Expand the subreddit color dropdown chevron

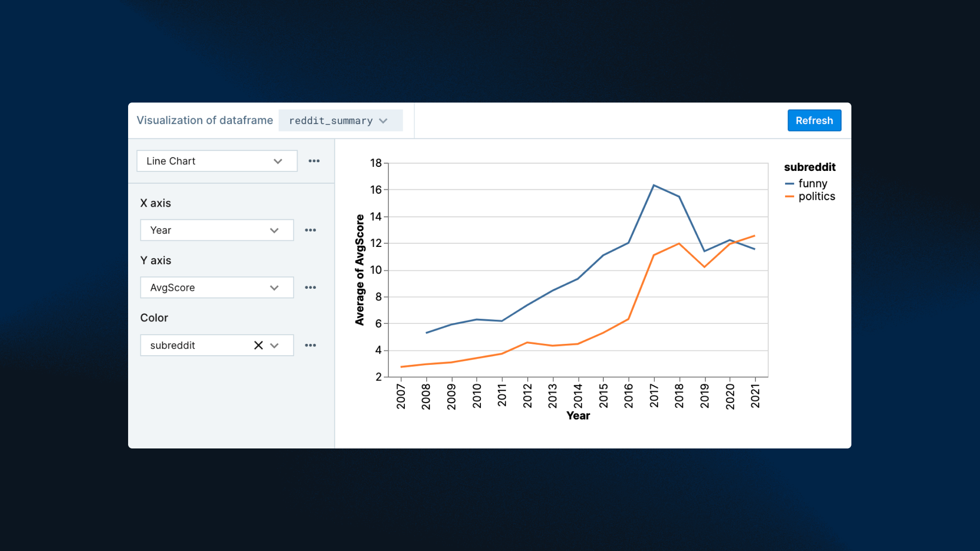pos(275,345)
